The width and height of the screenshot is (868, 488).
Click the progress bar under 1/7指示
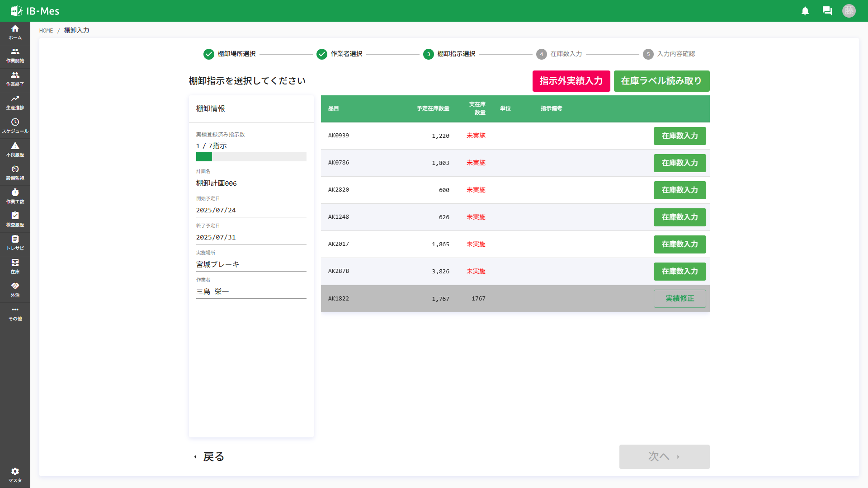(x=251, y=157)
